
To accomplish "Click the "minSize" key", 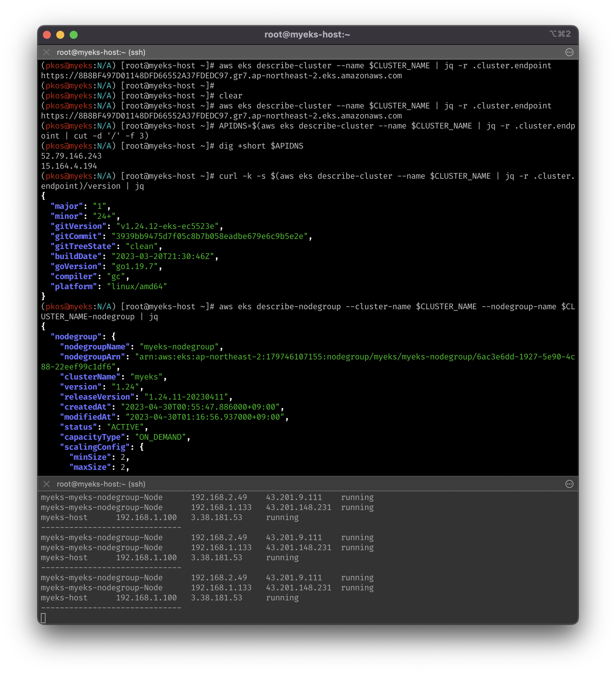I will tap(90, 457).
